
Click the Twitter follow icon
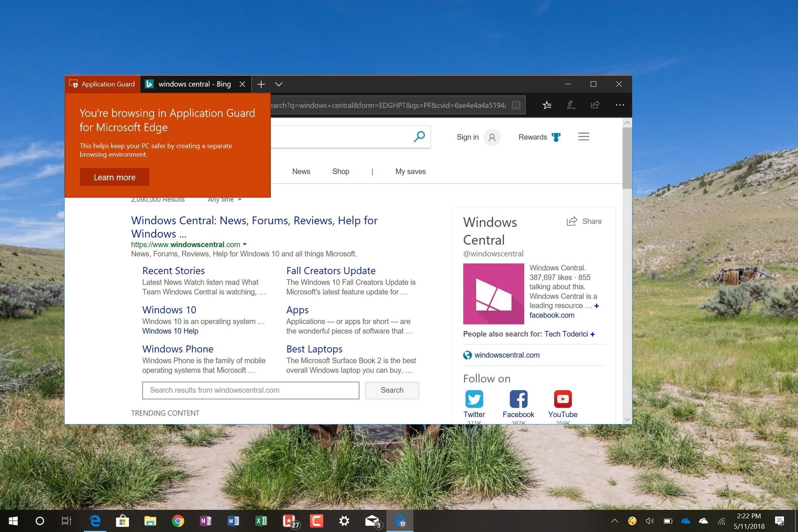(474, 399)
